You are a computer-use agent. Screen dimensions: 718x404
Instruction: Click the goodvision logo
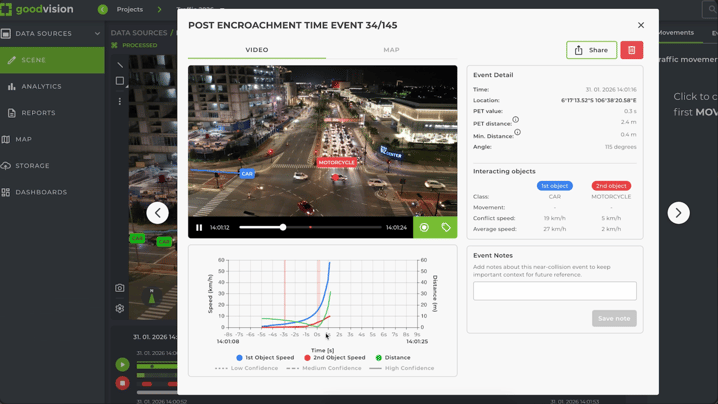(x=37, y=9)
